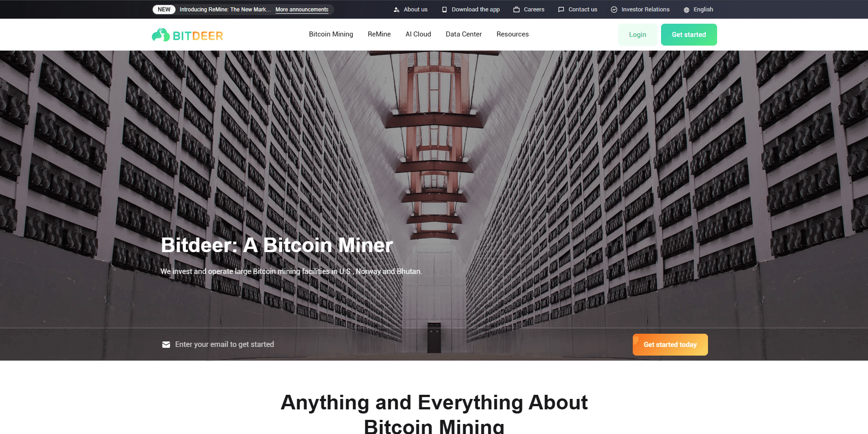The height and width of the screenshot is (434, 868).
Task: Click the Bitdeer logo icon
Action: 161,35
